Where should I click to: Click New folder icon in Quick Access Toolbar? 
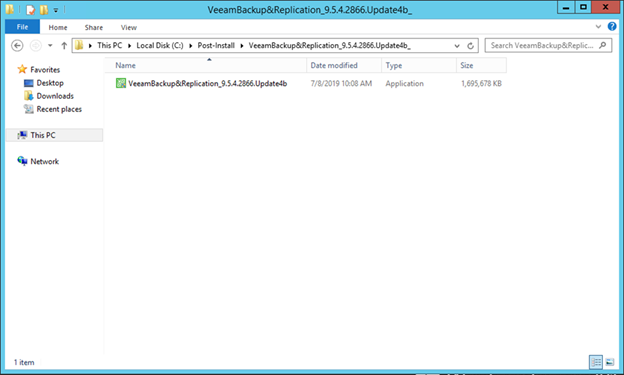(x=43, y=10)
